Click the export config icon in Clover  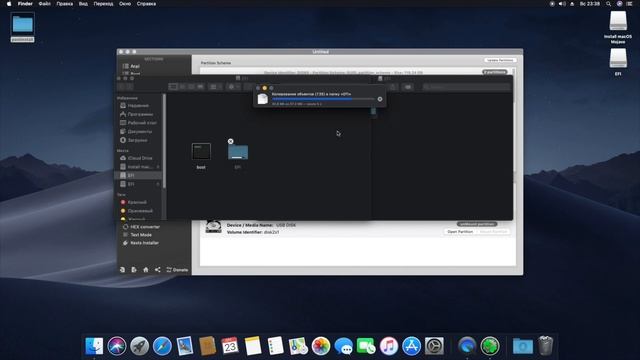[x=134, y=269]
